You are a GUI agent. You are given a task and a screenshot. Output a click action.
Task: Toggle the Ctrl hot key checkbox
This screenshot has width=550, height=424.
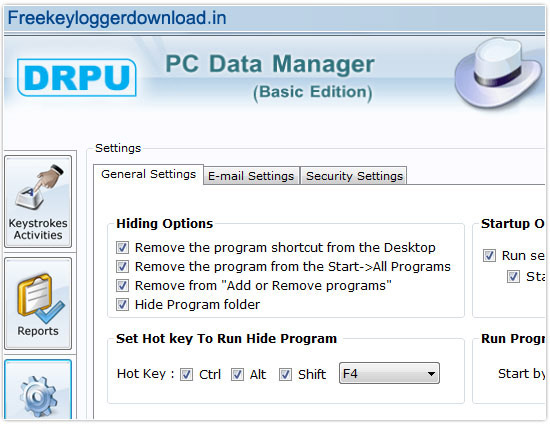click(186, 375)
